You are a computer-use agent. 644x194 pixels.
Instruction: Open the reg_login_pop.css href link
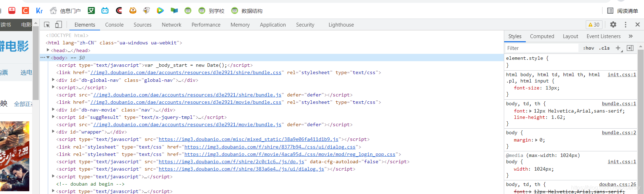[x=290, y=155]
